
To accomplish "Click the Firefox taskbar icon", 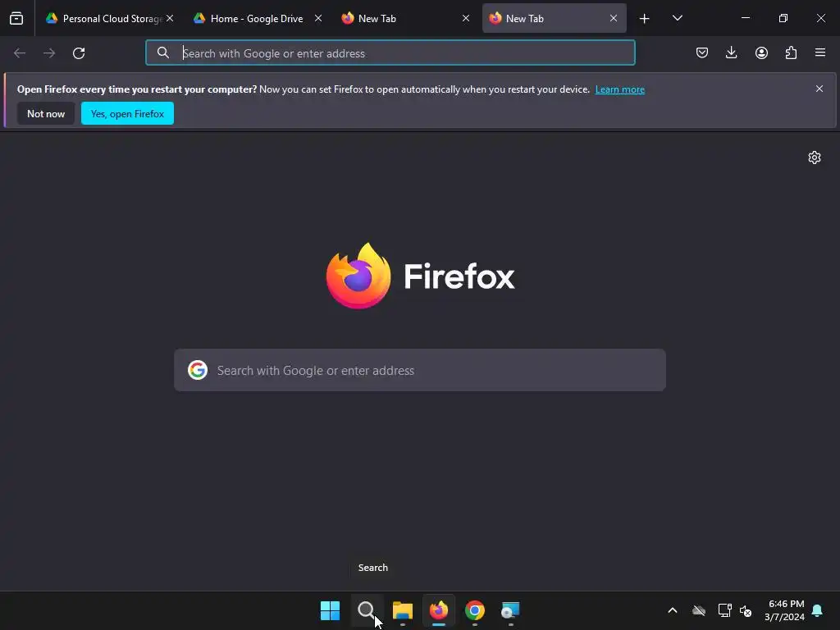I will pyautogui.click(x=439, y=610).
